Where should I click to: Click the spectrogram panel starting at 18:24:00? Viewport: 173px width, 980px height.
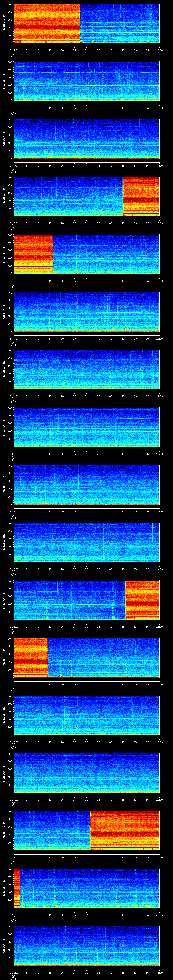pos(87,600)
